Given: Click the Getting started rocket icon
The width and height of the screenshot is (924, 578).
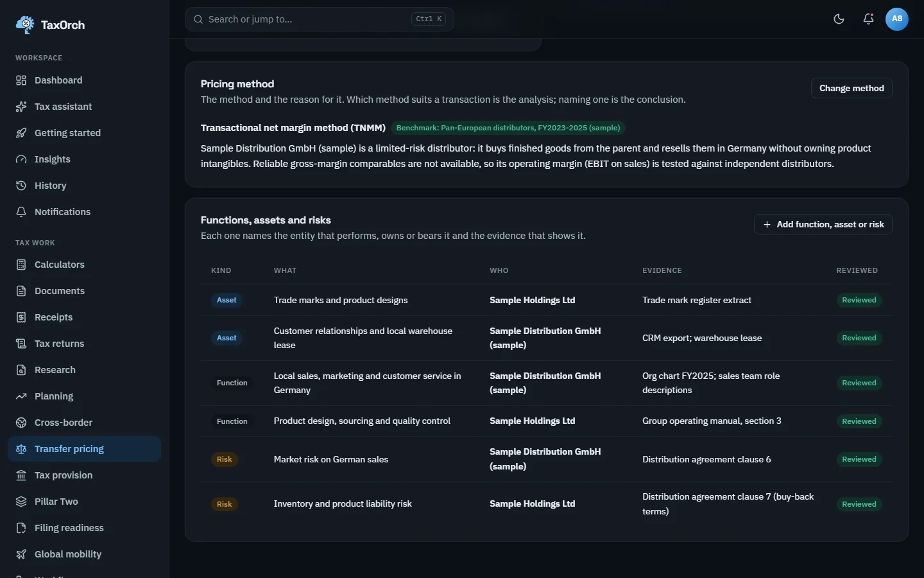Looking at the screenshot, I should 21,133.
